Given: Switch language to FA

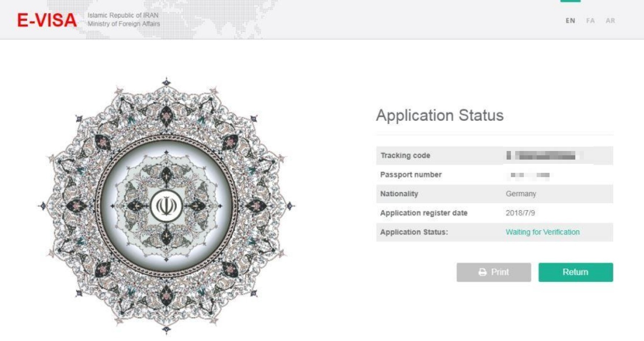Looking at the screenshot, I should (590, 21).
